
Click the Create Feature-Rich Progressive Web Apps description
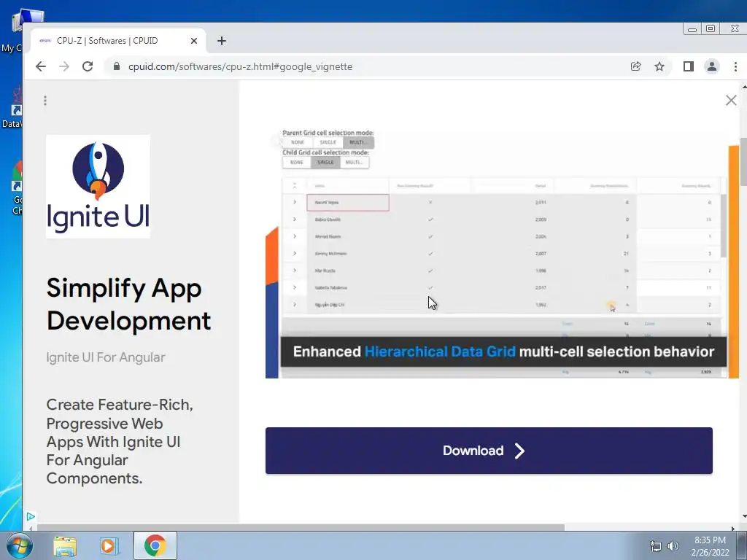pos(119,441)
